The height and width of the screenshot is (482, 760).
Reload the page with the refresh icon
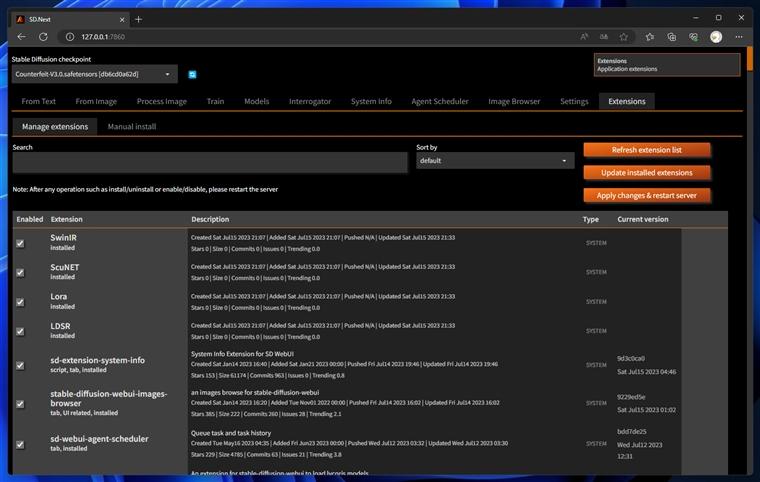(x=43, y=37)
